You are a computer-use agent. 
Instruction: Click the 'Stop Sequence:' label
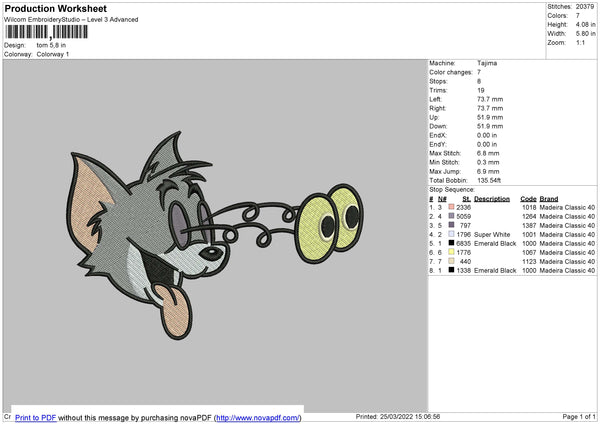click(452, 189)
